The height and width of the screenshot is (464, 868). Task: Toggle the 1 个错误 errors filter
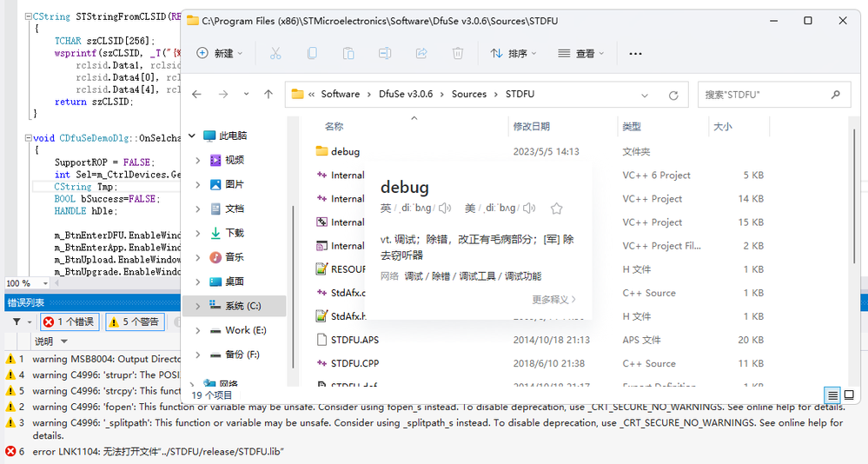click(70, 321)
